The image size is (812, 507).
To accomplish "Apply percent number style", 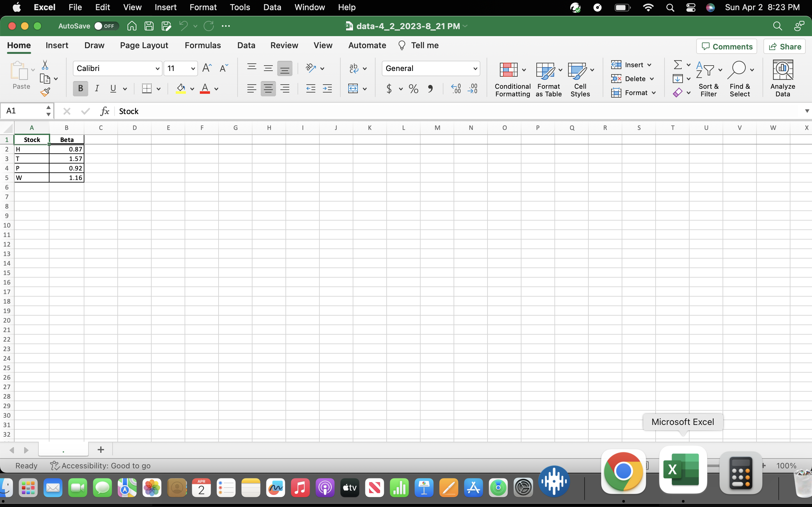I will pyautogui.click(x=413, y=88).
